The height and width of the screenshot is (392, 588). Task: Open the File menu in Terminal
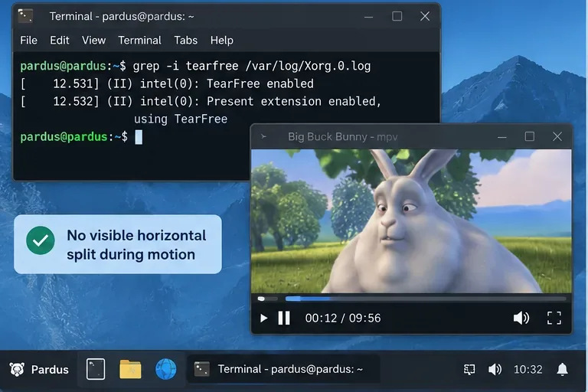(x=29, y=40)
